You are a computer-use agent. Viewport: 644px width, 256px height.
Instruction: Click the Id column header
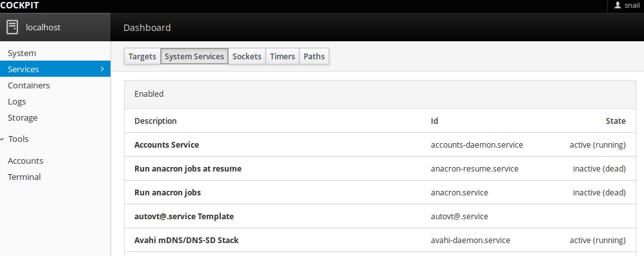pos(435,121)
